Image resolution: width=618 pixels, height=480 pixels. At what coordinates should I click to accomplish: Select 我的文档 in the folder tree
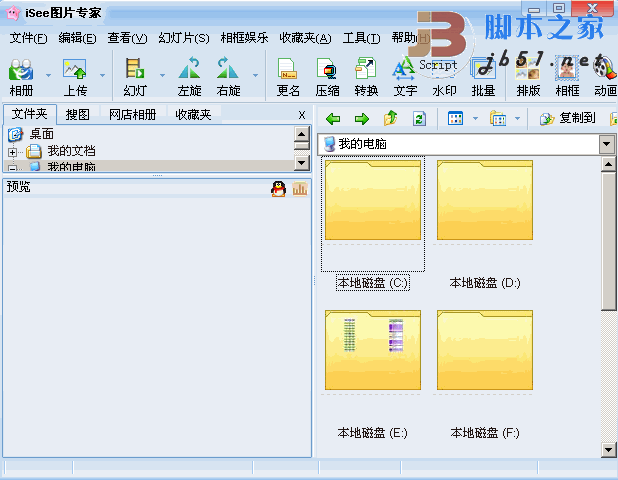click(x=71, y=151)
